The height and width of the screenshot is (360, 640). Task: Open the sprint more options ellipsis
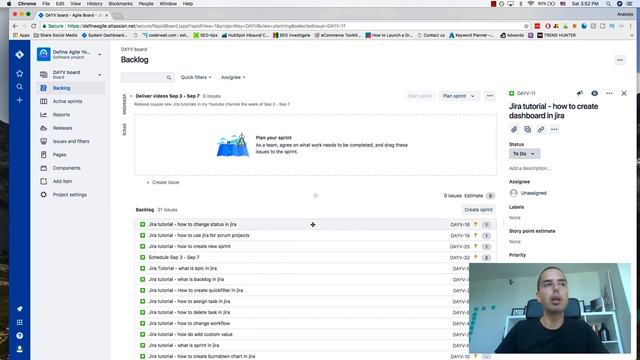click(x=490, y=96)
